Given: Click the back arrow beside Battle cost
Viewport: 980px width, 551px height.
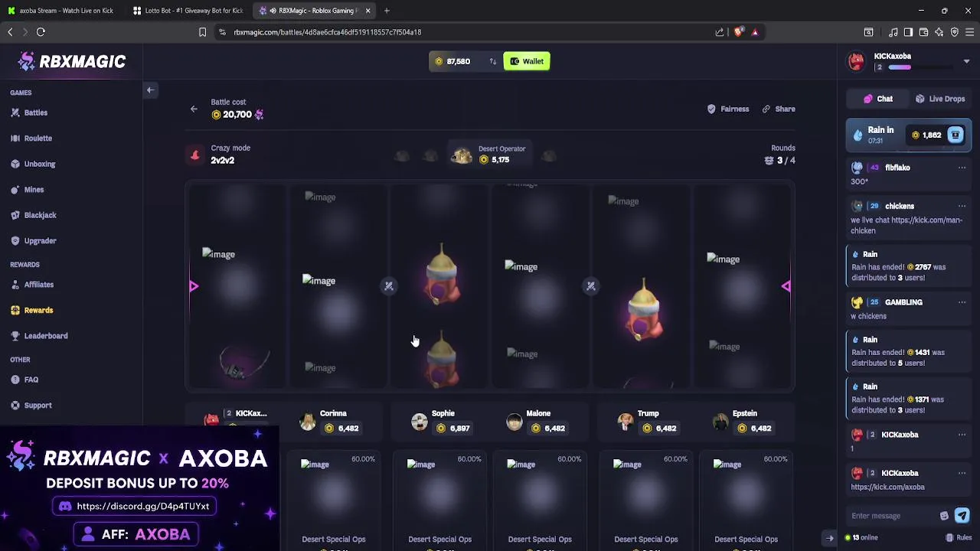Looking at the screenshot, I should 194,109.
